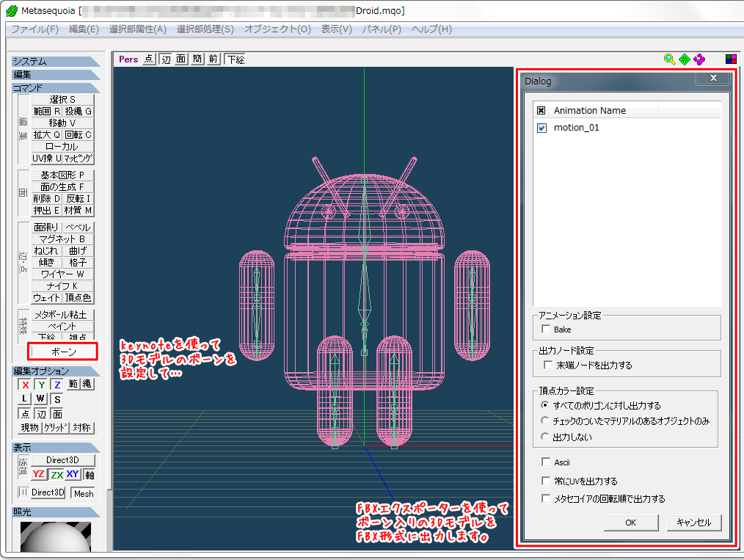Toggle the 対称 symmetry edit option
Viewport: 744px width, 560px height.
coord(81,428)
